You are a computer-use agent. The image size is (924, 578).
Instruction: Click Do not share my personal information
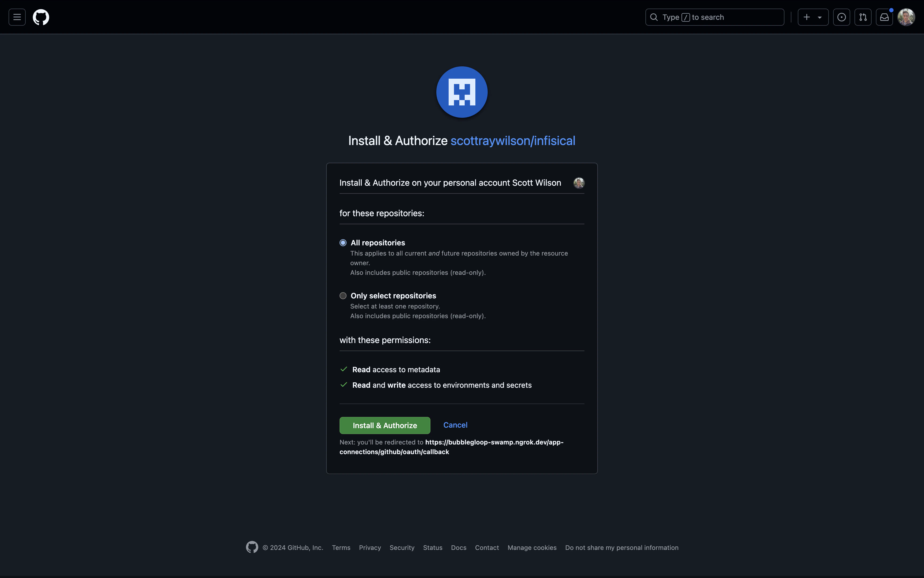click(x=622, y=548)
